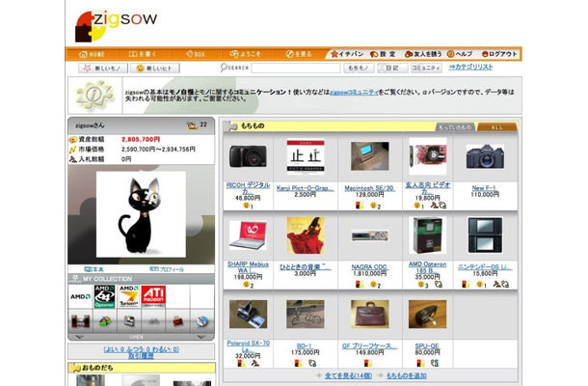The width and height of the screenshot is (588, 386).
Task: Open the New F-1 camera link
Action: 484,188
